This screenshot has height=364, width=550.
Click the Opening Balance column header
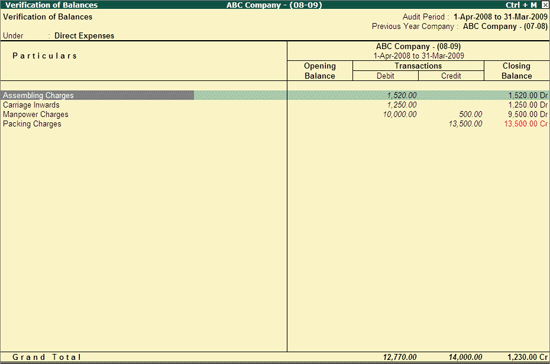pos(320,71)
